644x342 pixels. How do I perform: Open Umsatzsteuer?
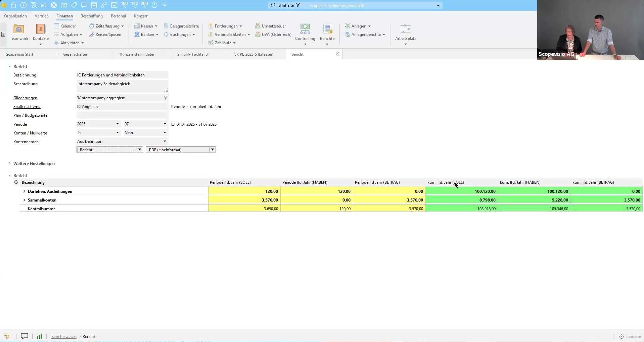point(270,26)
